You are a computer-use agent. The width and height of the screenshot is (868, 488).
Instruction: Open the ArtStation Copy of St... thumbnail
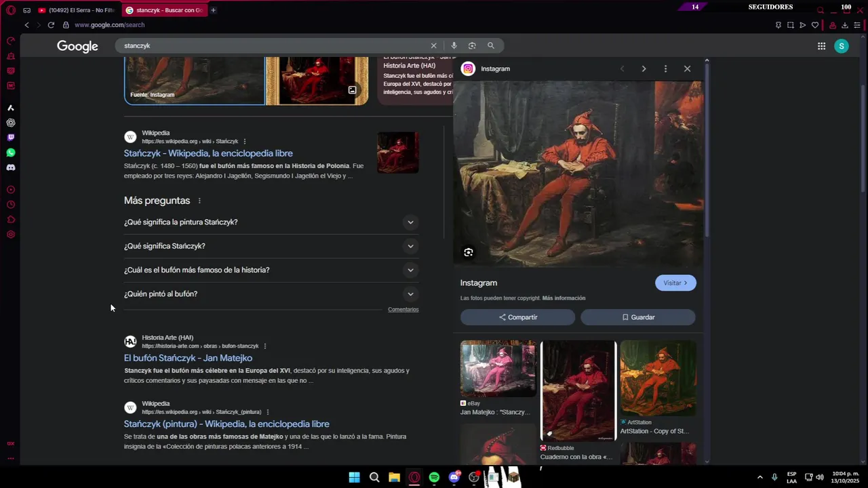(x=658, y=378)
